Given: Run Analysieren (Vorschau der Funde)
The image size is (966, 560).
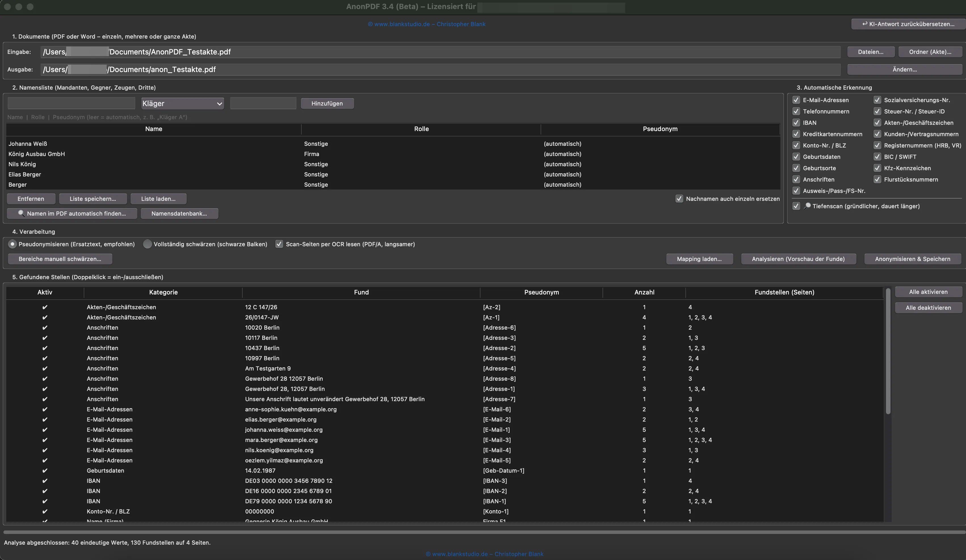Looking at the screenshot, I should (798, 259).
